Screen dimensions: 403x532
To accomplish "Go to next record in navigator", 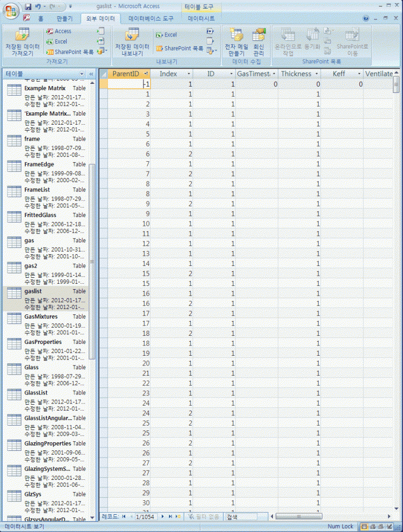I will tap(163, 516).
